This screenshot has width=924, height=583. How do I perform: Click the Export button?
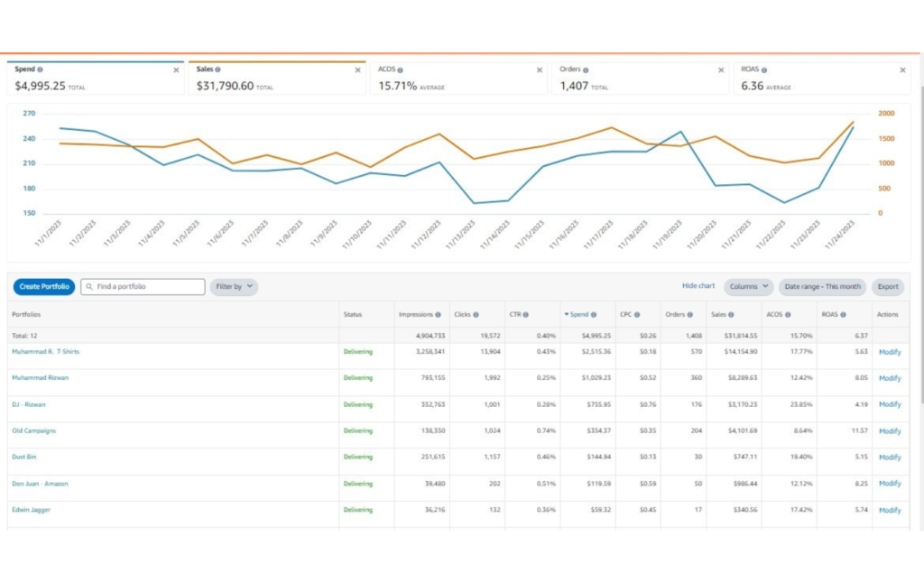888,286
